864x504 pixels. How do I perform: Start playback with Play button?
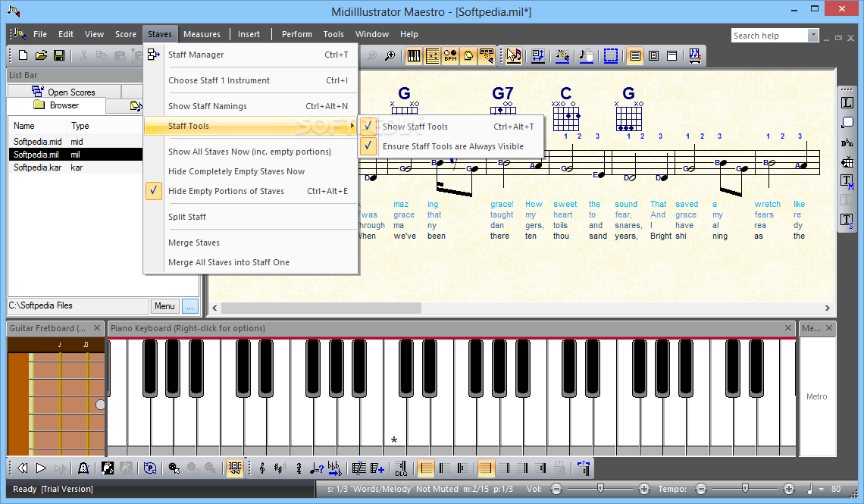(42, 468)
